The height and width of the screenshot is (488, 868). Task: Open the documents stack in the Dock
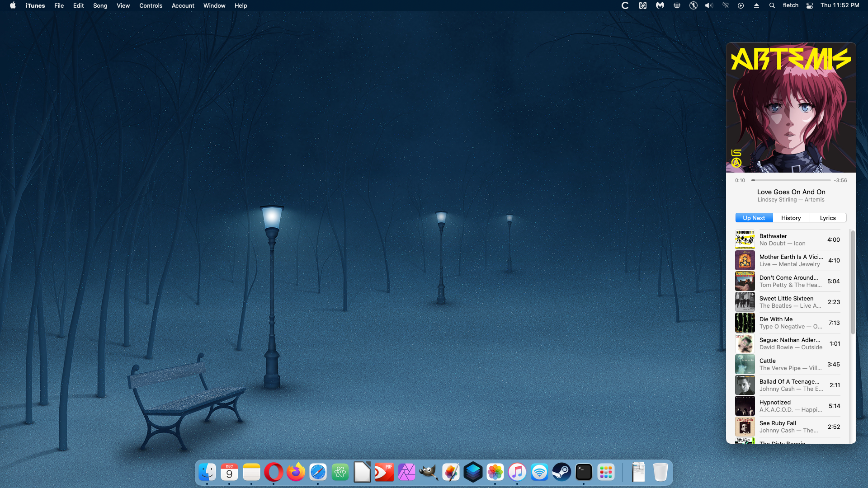coord(638,473)
